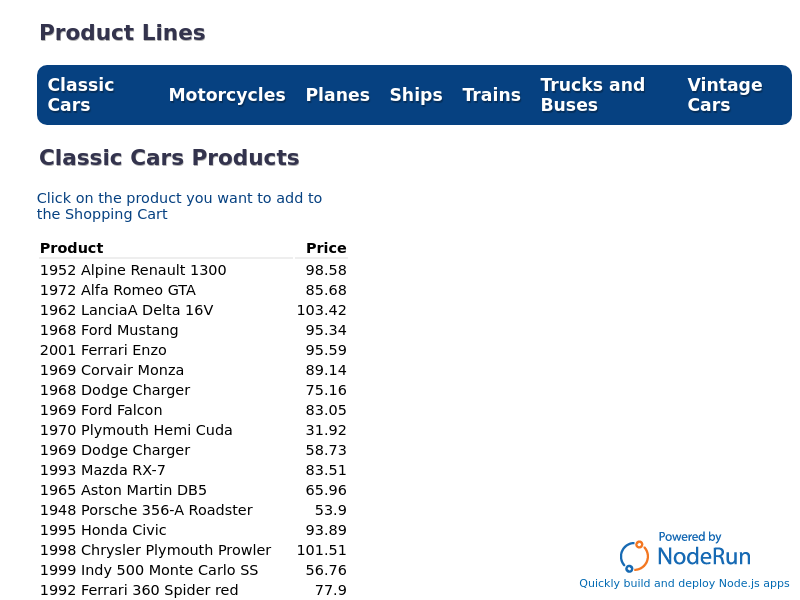The image size is (800, 600).
Task: Add 1952 Alpine Renault 1300 to cart
Action: (x=193, y=270)
